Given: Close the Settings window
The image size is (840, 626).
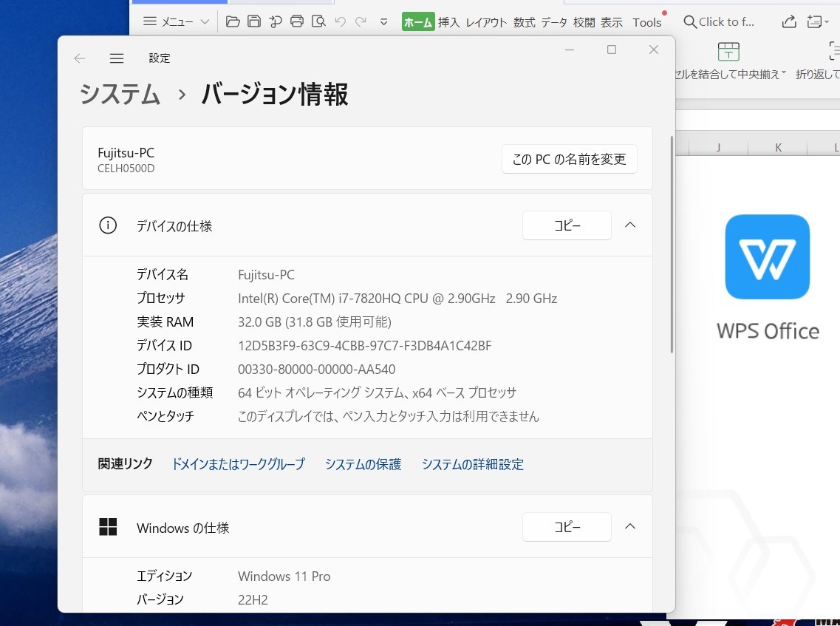Looking at the screenshot, I should coord(654,50).
